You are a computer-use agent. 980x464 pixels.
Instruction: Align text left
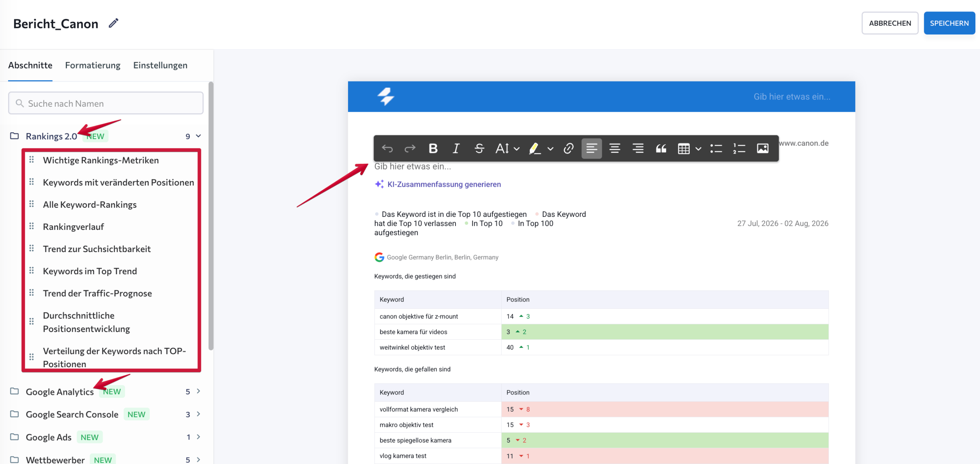591,148
